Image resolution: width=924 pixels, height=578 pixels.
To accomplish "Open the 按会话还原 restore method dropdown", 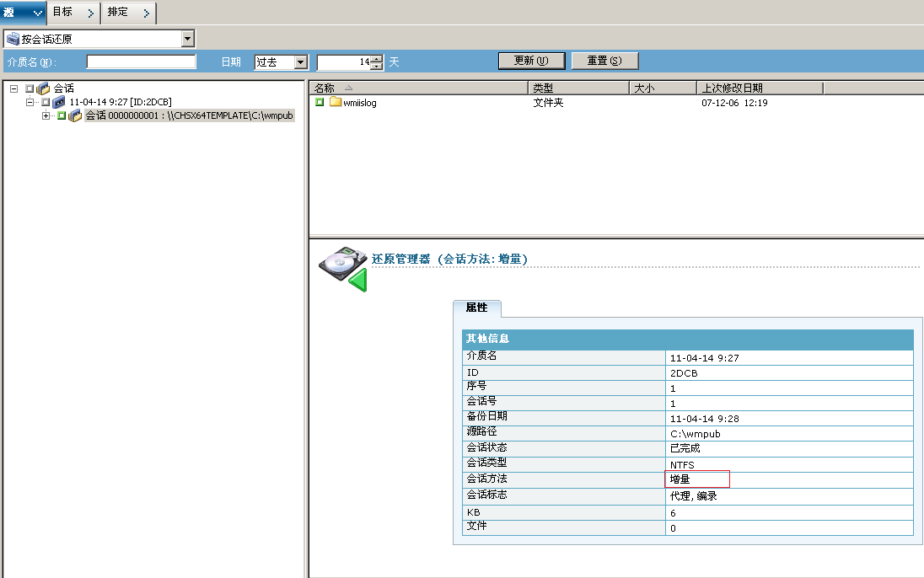I will tap(187, 39).
